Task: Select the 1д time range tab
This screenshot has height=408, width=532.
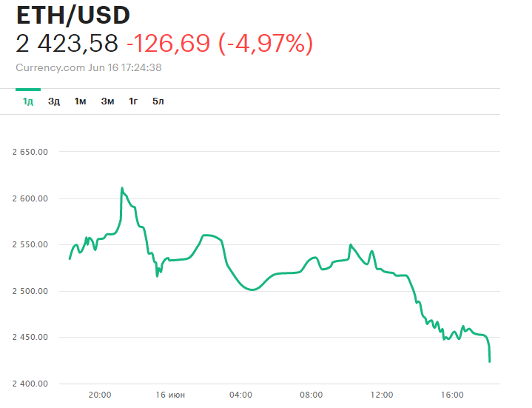Action: [28, 101]
